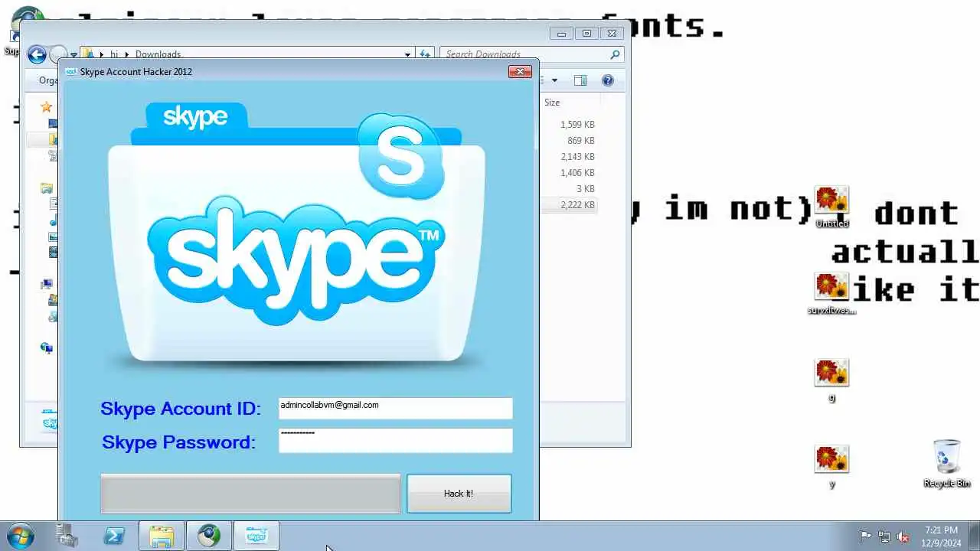Minimize the Downloads Explorer window

[x=561, y=34]
